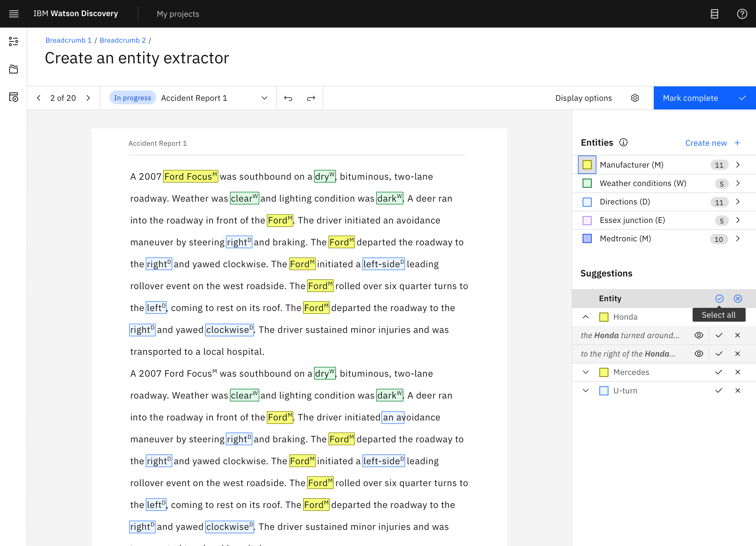Click the 'left-side' annotation in first paragraph
The height and width of the screenshot is (546, 756).
coord(383,264)
